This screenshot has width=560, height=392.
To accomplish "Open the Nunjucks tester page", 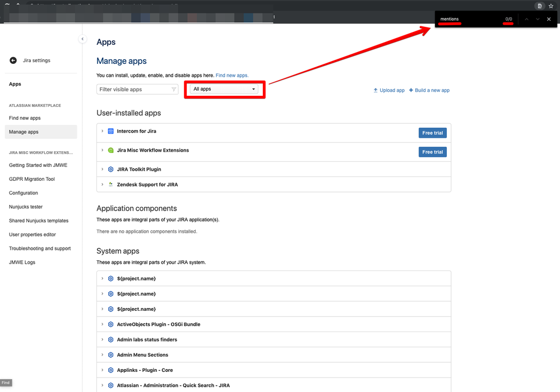I will click(x=26, y=207).
